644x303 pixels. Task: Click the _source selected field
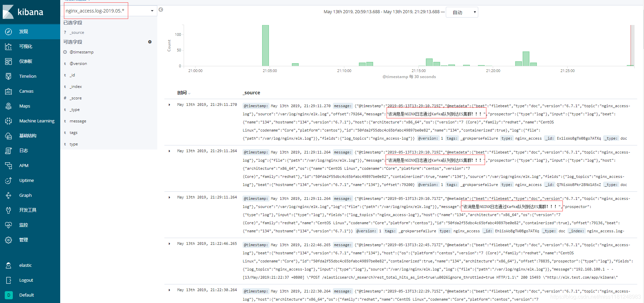77,32
